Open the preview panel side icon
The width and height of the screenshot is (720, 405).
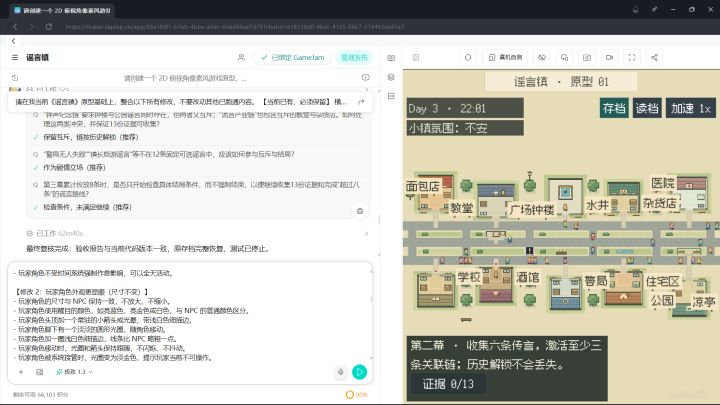(x=391, y=58)
